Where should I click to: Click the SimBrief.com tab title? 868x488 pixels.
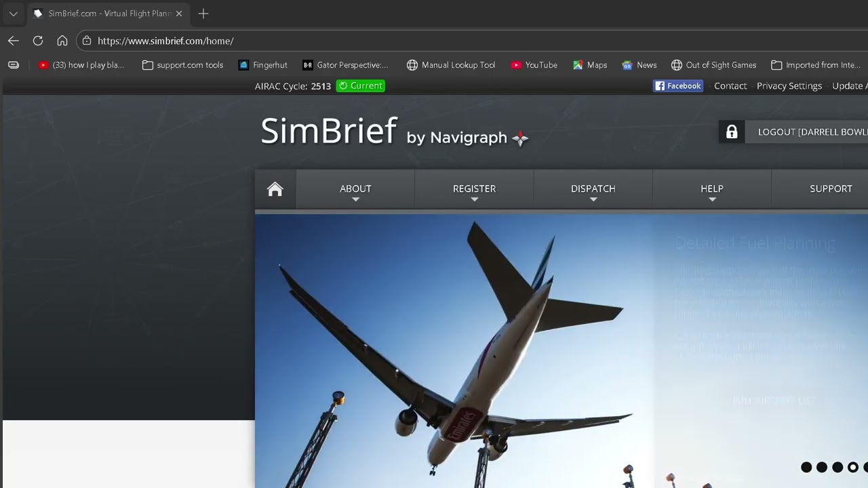(x=108, y=14)
